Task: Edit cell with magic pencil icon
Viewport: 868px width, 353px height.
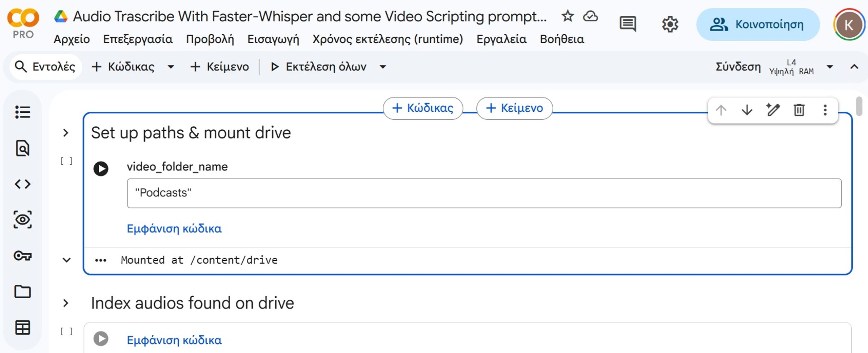Action: [x=773, y=110]
